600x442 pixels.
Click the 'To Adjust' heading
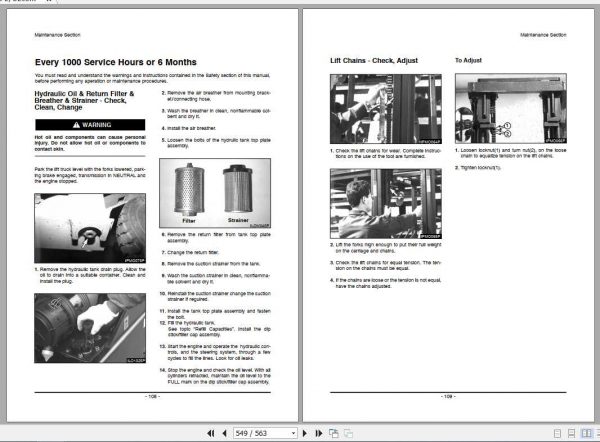click(x=468, y=60)
